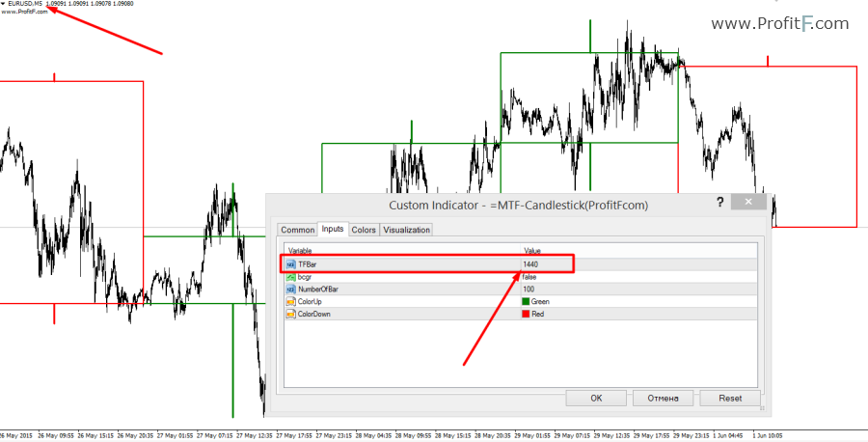Click the OK button
This screenshot has width=868, height=442.
point(596,398)
